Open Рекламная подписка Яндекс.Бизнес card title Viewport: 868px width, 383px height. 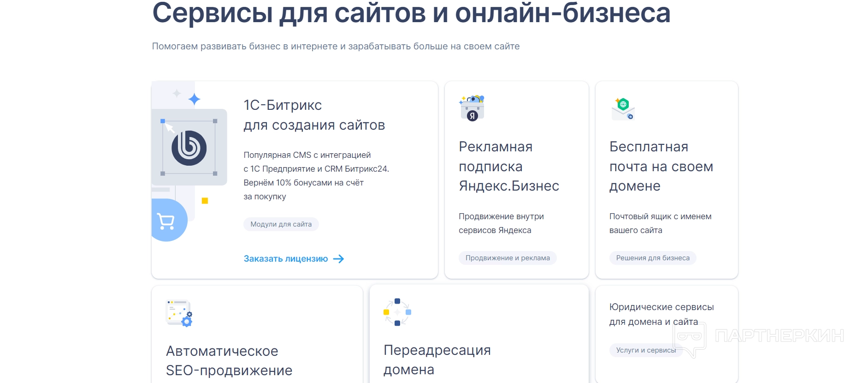tap(509, 166)
